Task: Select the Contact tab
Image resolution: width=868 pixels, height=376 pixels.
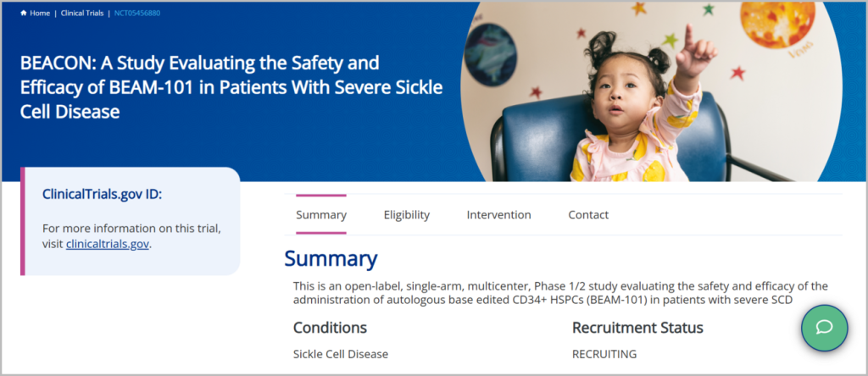Action: 588,215
